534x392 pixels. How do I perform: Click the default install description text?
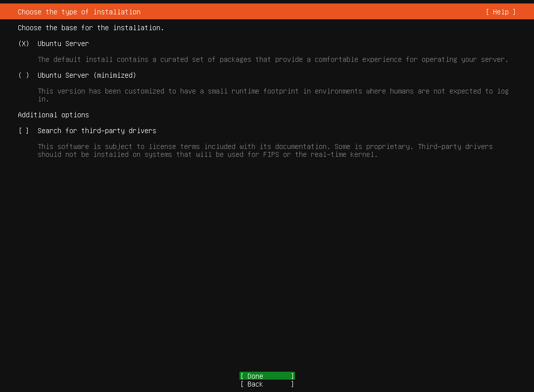(273, 59)
